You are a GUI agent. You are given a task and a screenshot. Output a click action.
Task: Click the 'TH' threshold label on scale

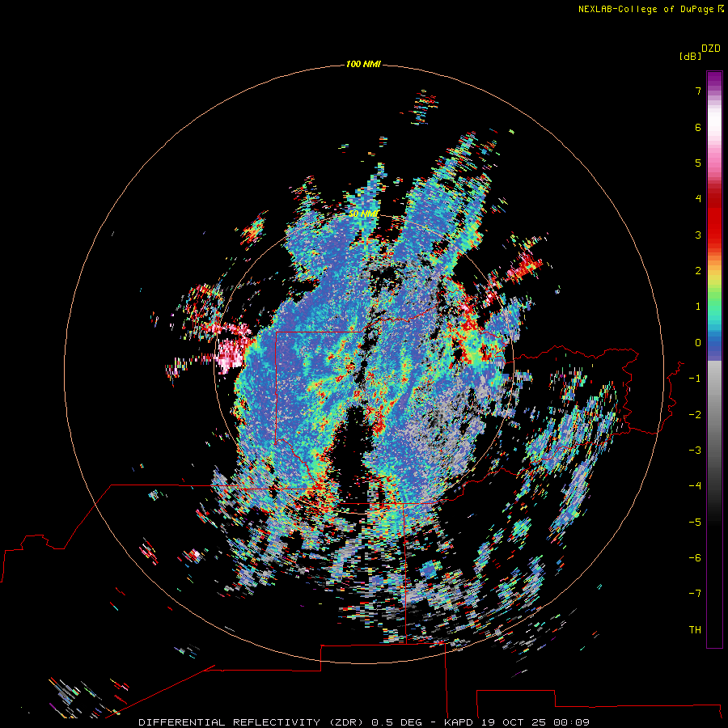(695, 629)
